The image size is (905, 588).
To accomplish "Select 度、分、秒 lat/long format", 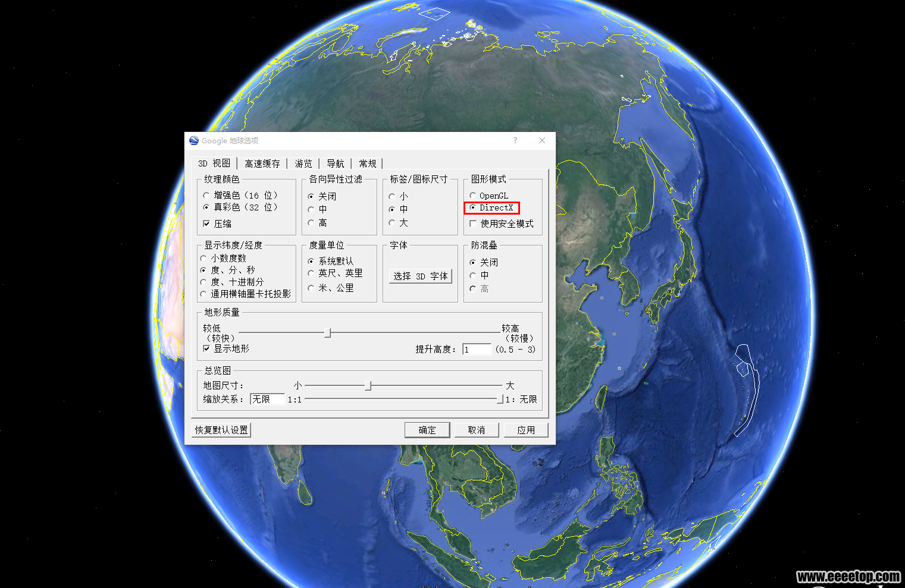I will 227,270.
